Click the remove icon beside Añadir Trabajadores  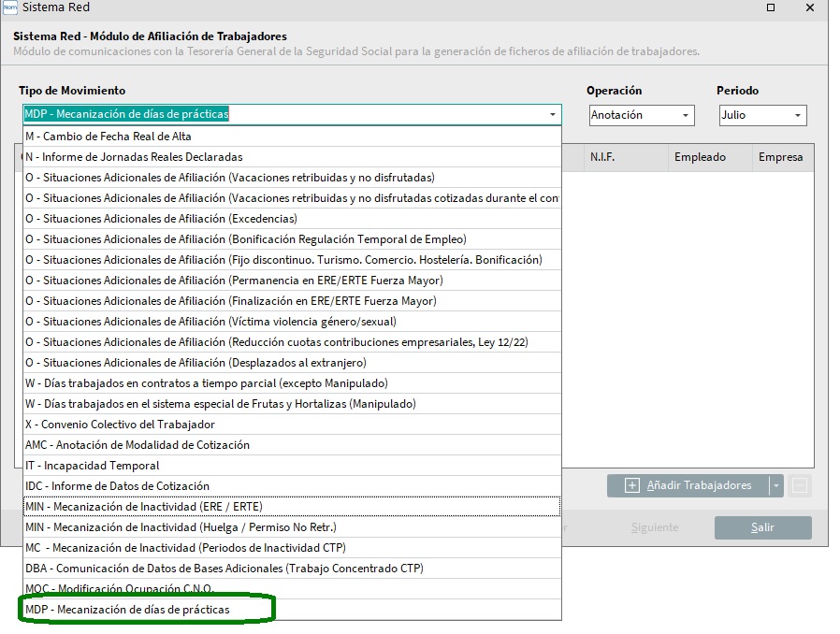[799, 485]
